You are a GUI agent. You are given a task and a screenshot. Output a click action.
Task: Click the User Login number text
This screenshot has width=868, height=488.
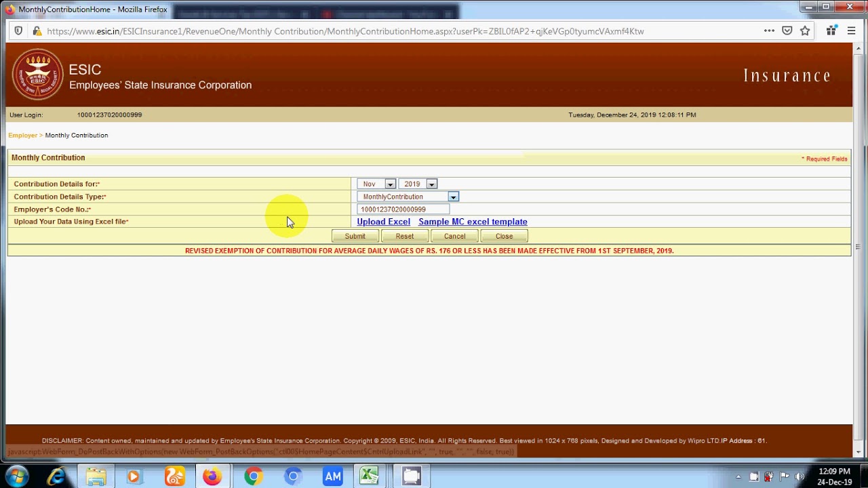click(x=109, y=115)
